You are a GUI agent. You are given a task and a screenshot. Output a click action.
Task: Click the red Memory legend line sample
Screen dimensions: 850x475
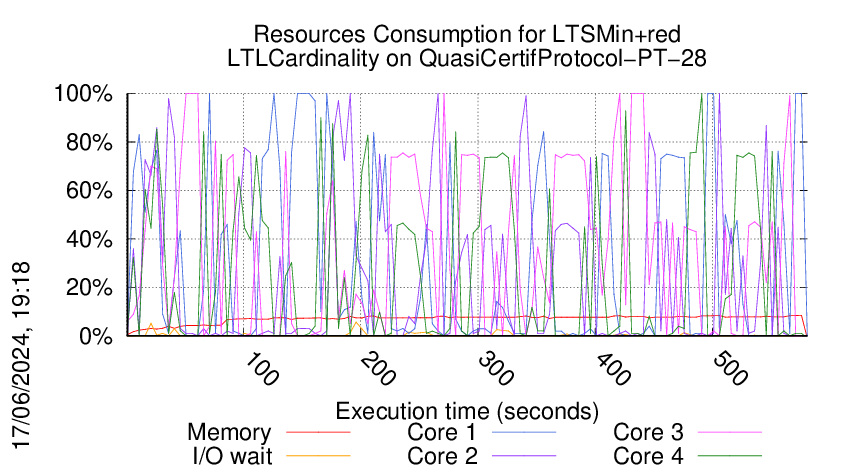(x=318, y=433)
